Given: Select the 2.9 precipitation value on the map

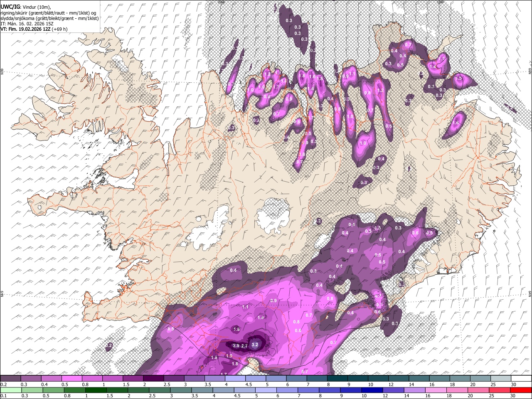Looking at the screenshot, I should pos(236,346).
